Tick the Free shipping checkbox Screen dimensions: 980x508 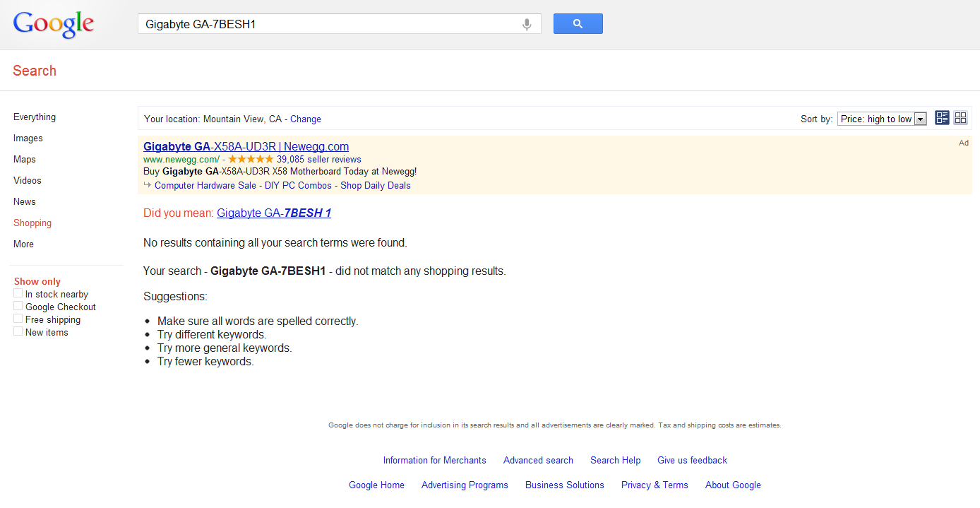click(18, 319)
